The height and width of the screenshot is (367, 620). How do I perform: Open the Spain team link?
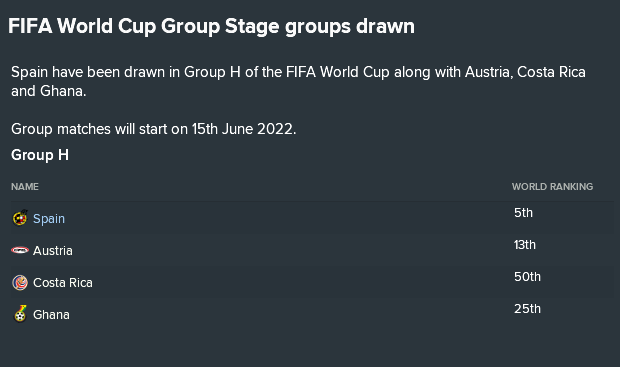point(49,219)
